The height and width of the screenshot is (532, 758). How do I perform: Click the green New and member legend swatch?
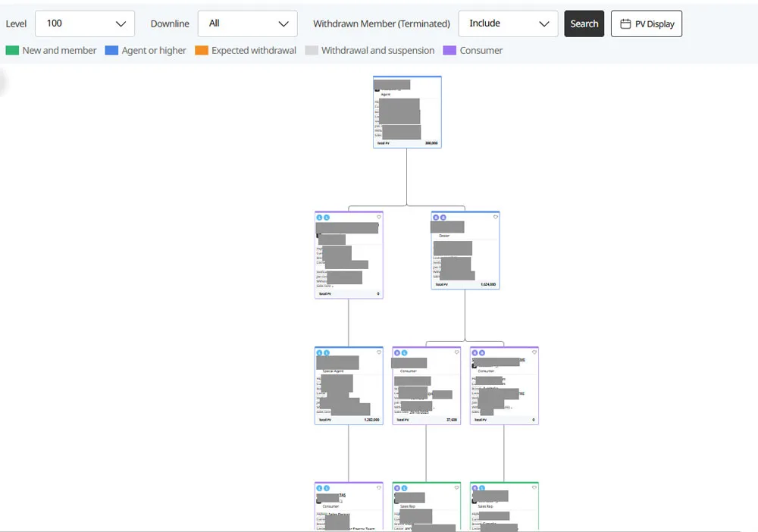(x=14, y=50)
